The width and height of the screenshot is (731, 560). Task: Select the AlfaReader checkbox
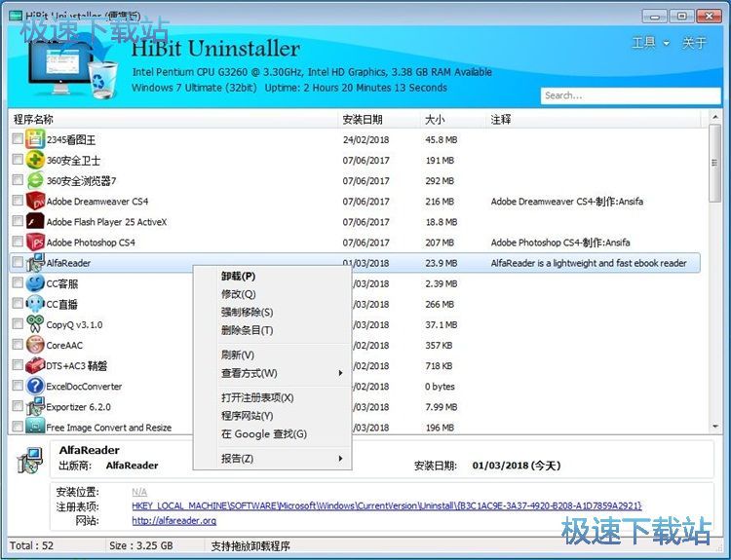tap(18, 262)
